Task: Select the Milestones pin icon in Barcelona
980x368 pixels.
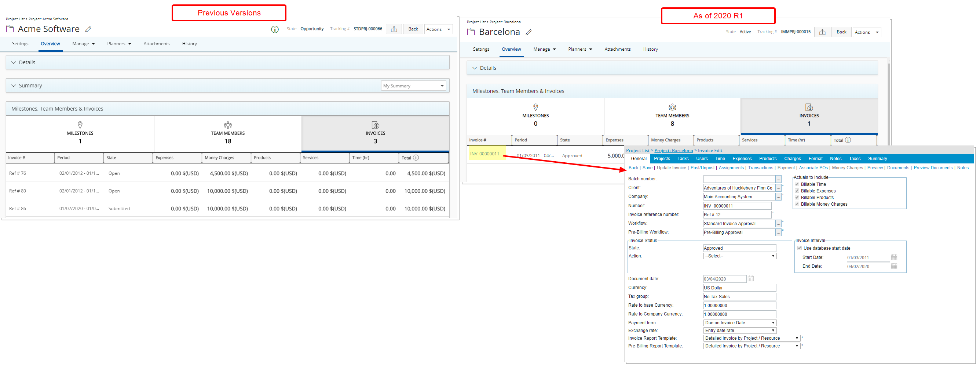Action: click(x=535, y=107)
